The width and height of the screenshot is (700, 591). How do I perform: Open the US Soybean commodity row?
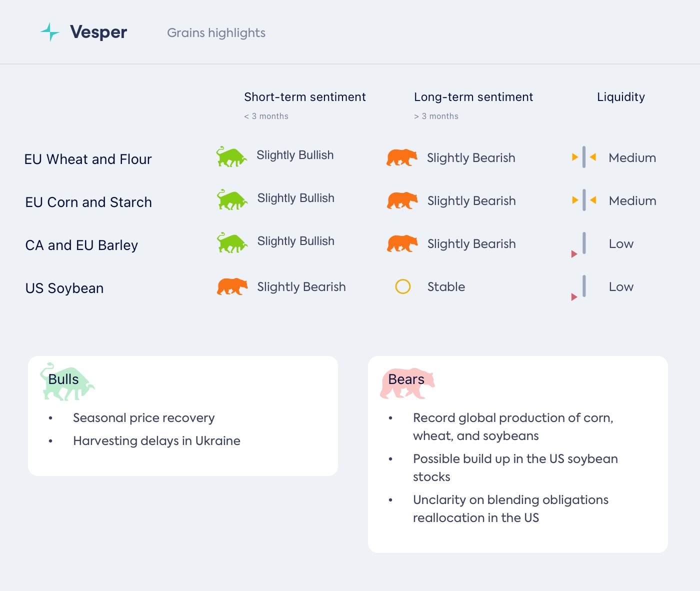[x=64, y=288]
